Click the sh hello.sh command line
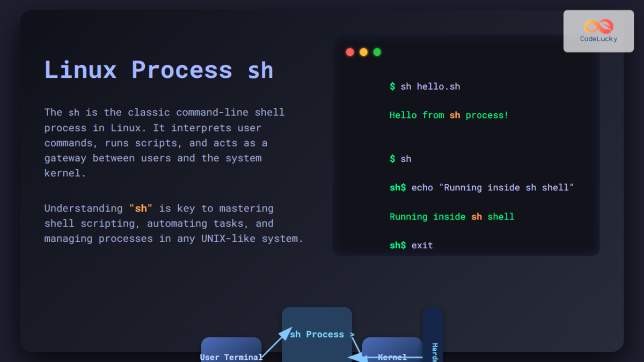The width and height of the screenshot is (644, 362). [425, 86]
